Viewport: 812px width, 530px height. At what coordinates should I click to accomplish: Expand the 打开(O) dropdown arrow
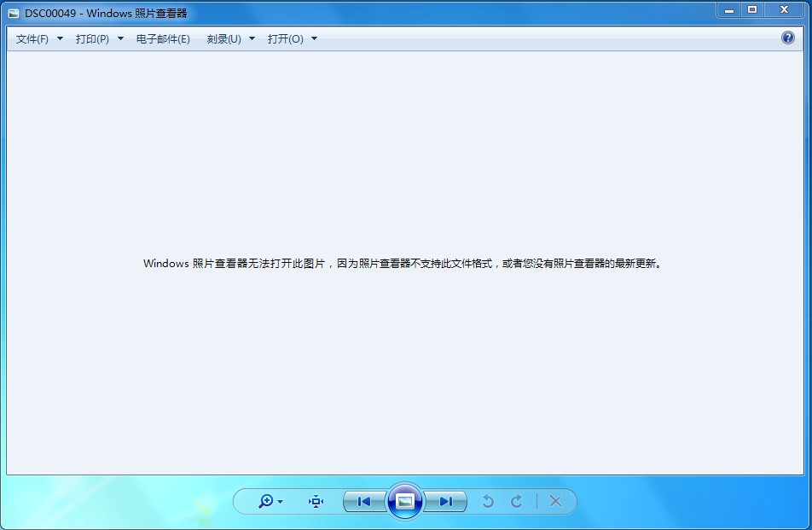click(x=314, y=38)
